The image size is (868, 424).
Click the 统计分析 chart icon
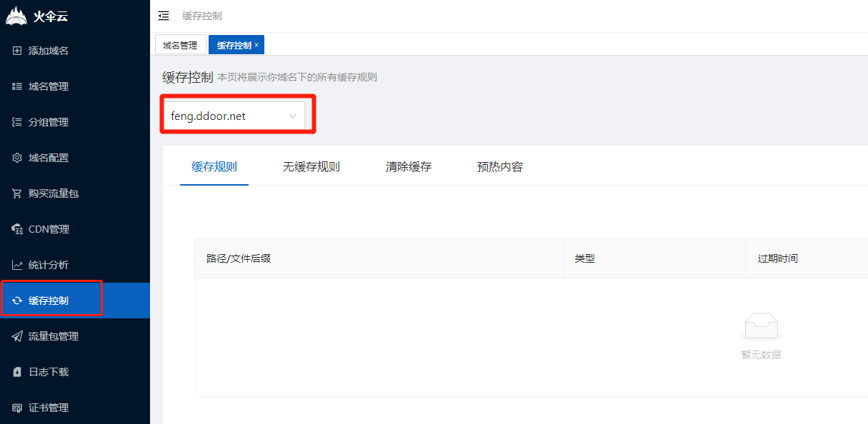(17, 265)
